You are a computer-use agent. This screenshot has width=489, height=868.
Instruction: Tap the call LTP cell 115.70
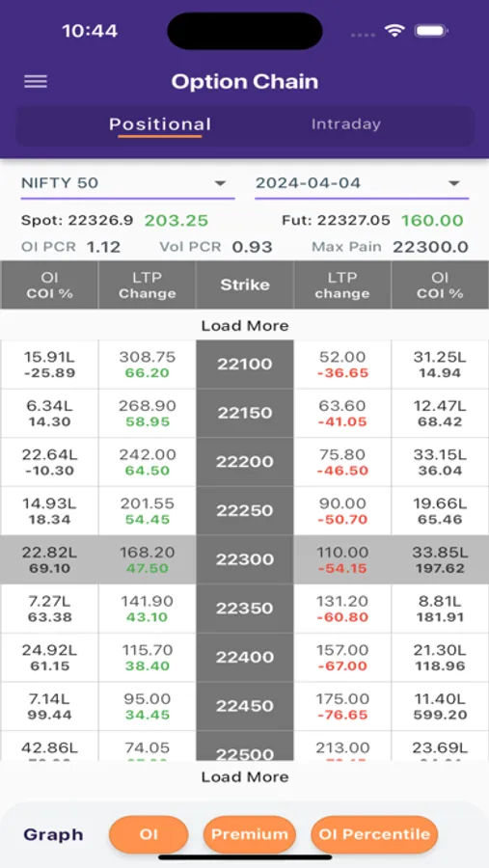click(x=147, y=657)
